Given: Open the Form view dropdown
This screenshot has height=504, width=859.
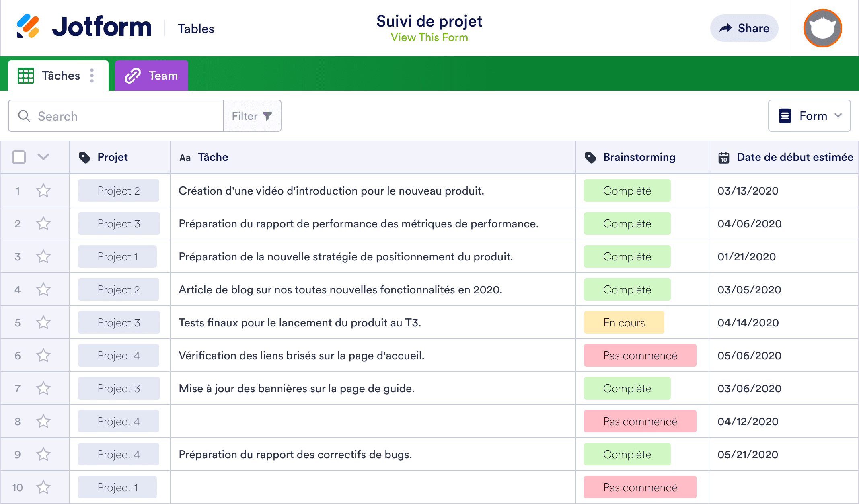Looking at the screenshot, I should [809, 116].
